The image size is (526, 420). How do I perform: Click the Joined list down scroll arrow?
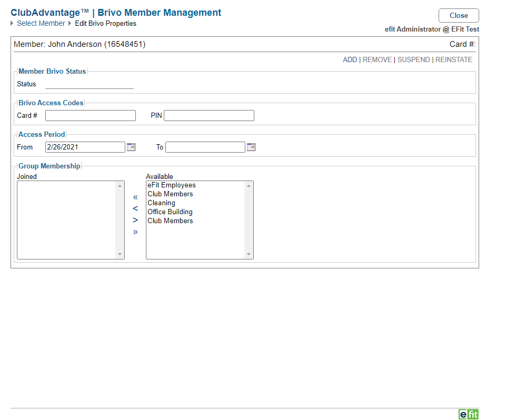[120, 254]
